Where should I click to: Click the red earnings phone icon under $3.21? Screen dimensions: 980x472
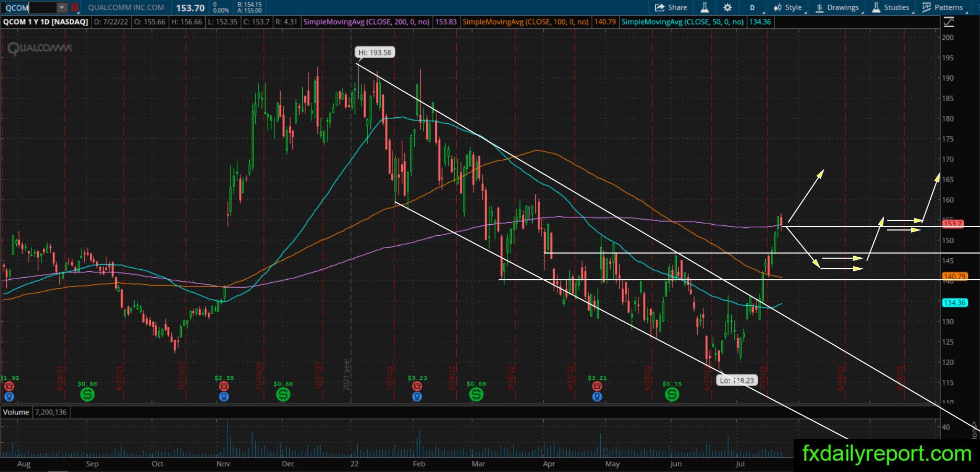(597, 386)
